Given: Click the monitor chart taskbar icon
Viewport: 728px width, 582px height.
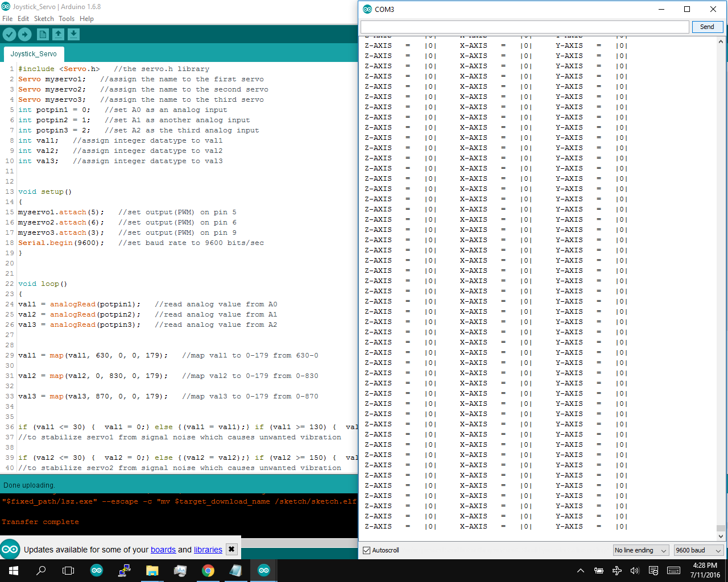Looking at the screenshot, I should point(180,571).
